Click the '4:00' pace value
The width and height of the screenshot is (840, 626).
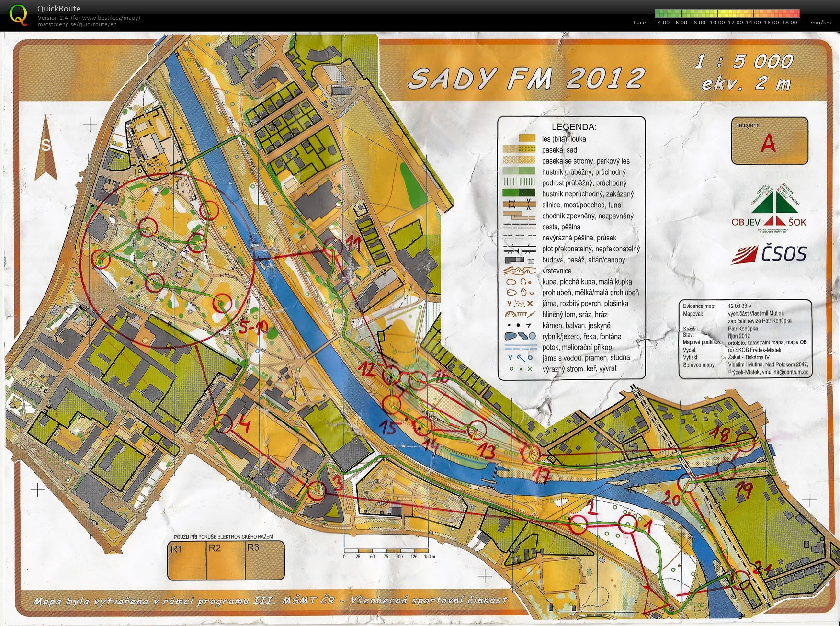(664, 23)
